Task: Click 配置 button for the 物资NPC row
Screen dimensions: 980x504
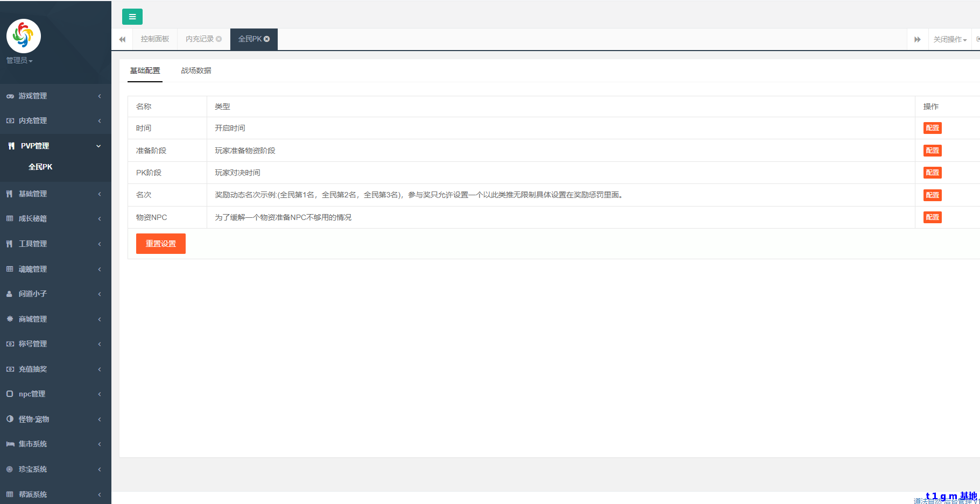Action: pyautogui.click(x=932, y=217)
